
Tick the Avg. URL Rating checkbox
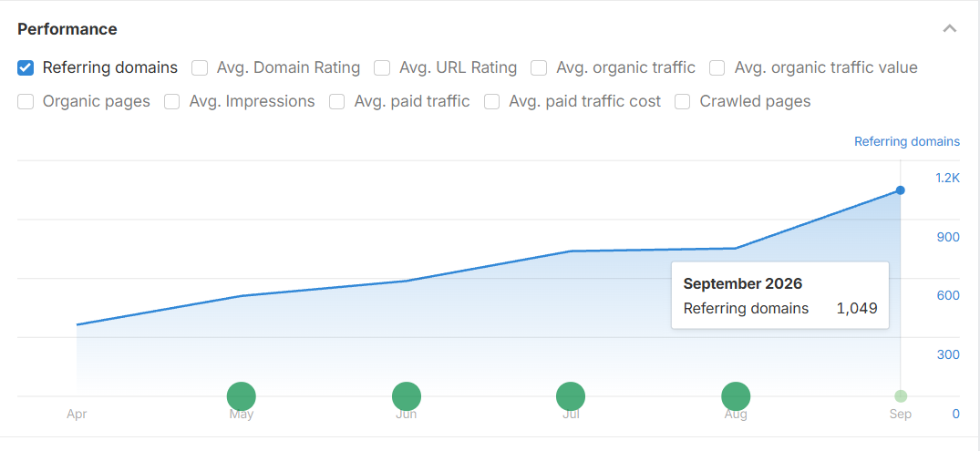pyautogui.click(x=382, y=67)
